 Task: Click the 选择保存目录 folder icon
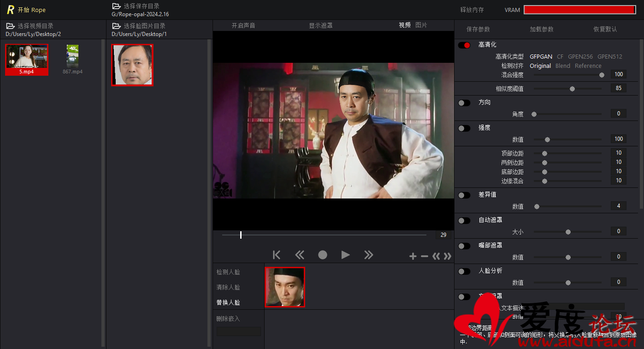(116, 6)
